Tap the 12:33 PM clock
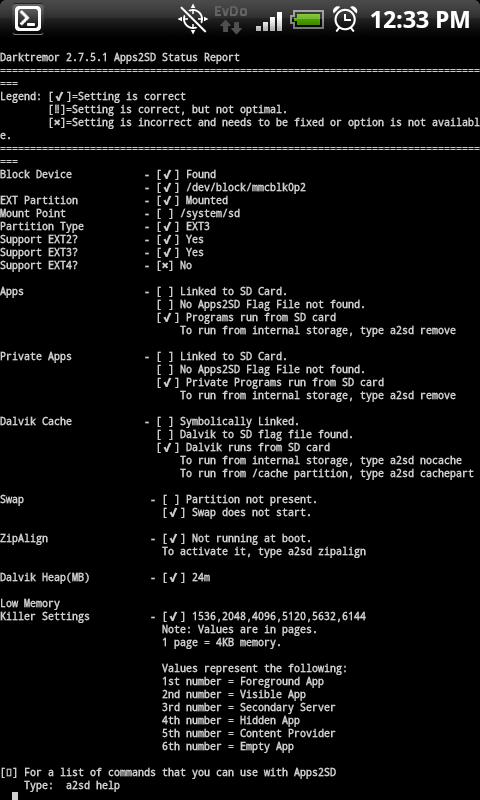 click(419, 20)
